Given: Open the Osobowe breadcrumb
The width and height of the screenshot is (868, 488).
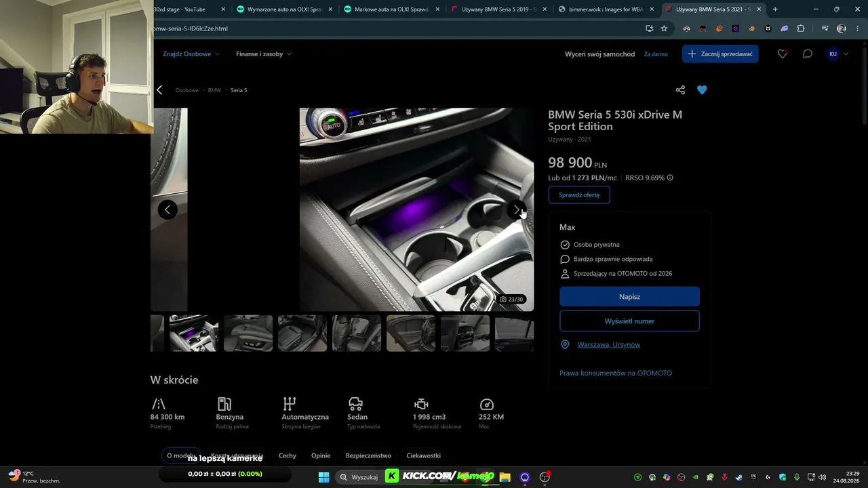Looking at the screenshot, I should click(187, 90).
